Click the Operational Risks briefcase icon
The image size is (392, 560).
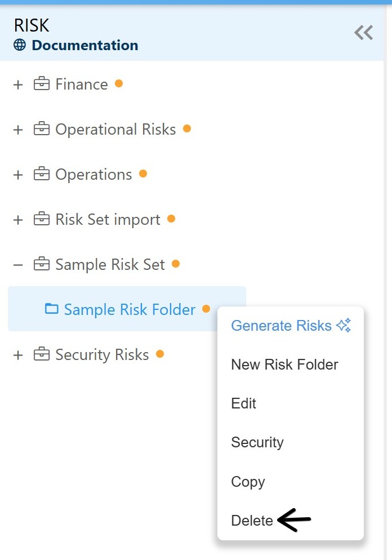42,130
